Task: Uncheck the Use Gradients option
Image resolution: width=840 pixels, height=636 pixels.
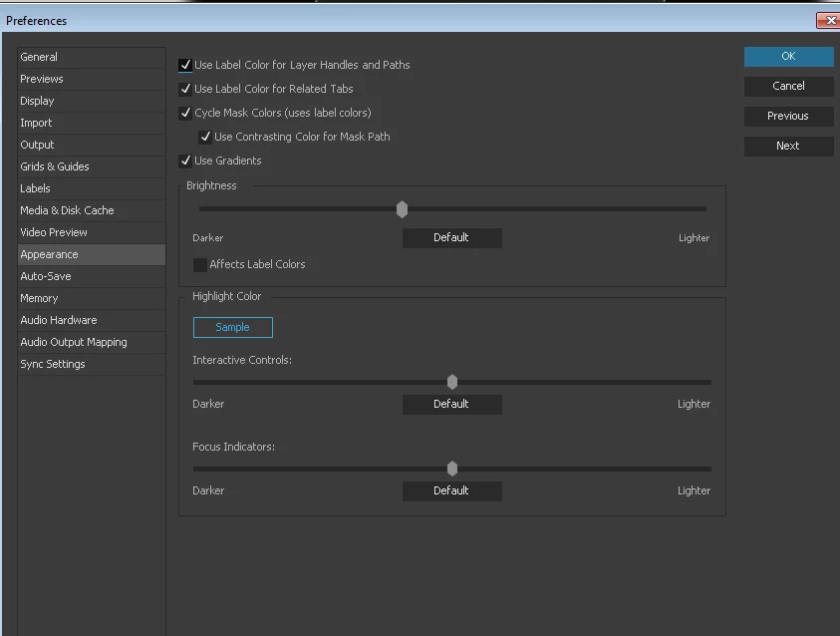Action: [x=185, y=160]
